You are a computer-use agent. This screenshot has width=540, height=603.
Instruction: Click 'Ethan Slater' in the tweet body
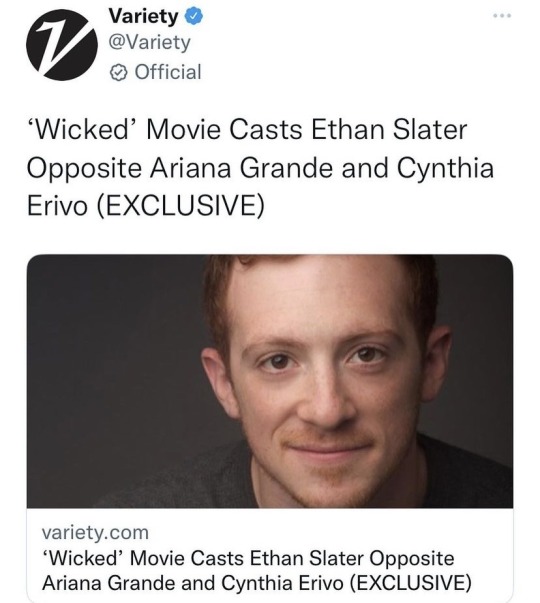pyautogui.click(x=389, y=130)
